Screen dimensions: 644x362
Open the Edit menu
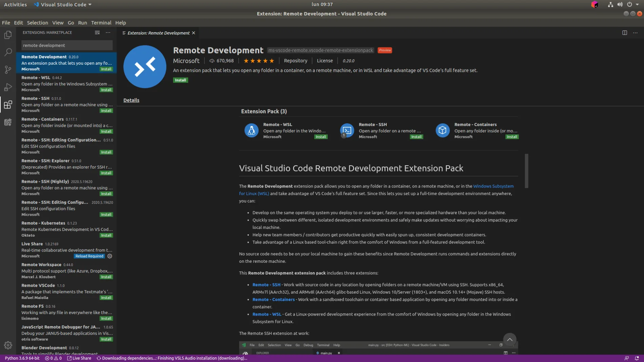click(18, 23)
